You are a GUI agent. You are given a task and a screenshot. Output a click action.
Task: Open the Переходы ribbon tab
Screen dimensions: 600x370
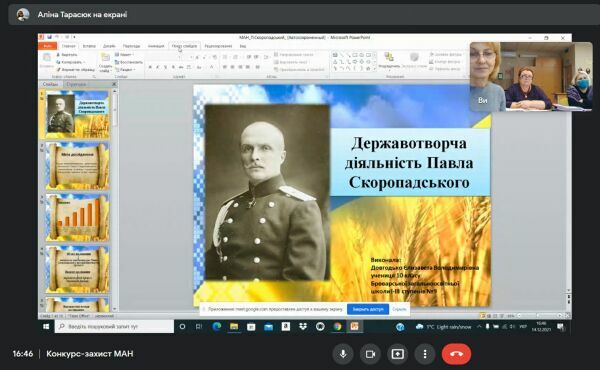click(131, 46)
